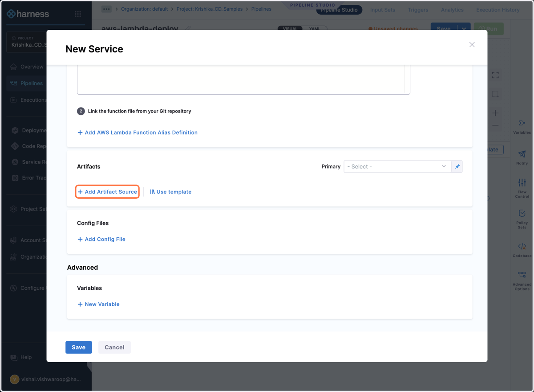Screen dimensions: 534x392
Task: Open the module grid switcher icon
Action: pos(78,14)
